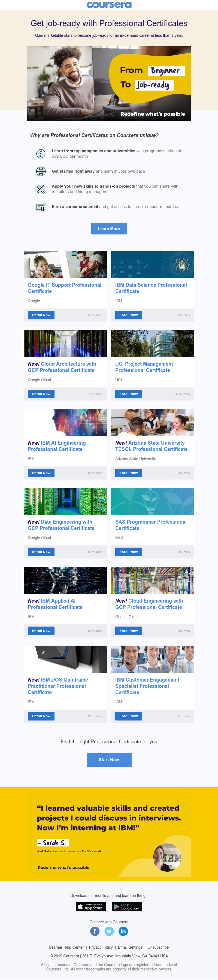
Task: Click the certificate credential icon
Action: click(x=41, y=207)
